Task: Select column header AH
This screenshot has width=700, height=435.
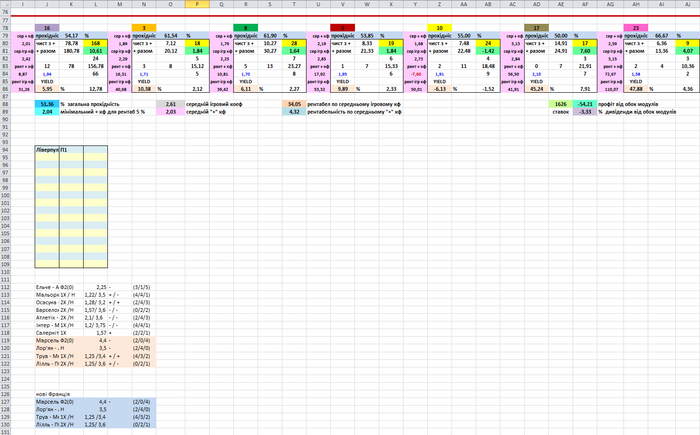Action: pos(636,4)
